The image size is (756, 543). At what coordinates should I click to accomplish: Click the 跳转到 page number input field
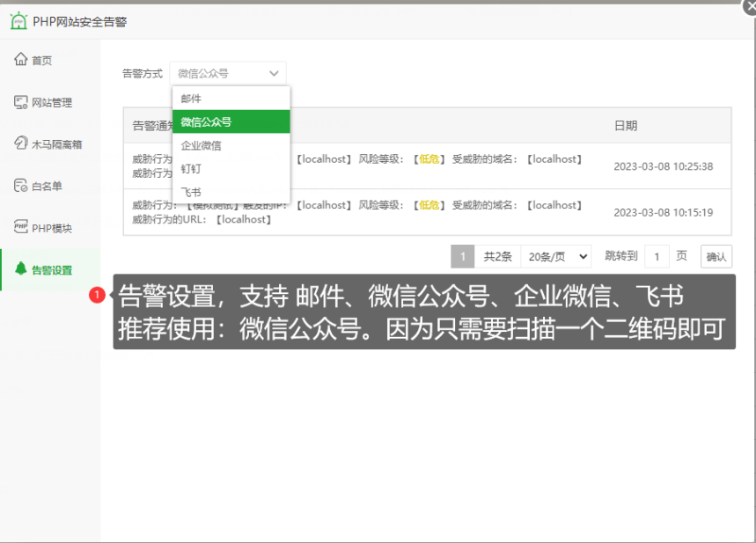point(657,257)
